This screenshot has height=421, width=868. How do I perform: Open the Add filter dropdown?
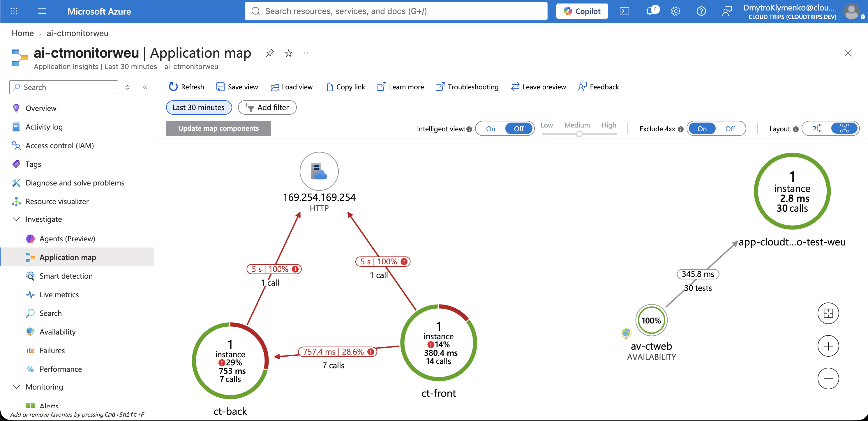coord(267,107)
